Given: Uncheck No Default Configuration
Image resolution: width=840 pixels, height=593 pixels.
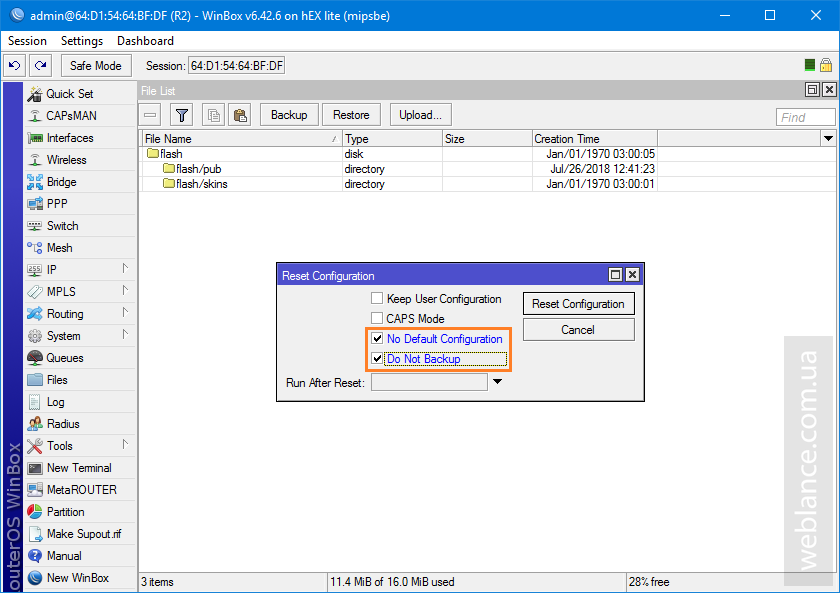Looking at the screenshot, I should click(377, 338).
